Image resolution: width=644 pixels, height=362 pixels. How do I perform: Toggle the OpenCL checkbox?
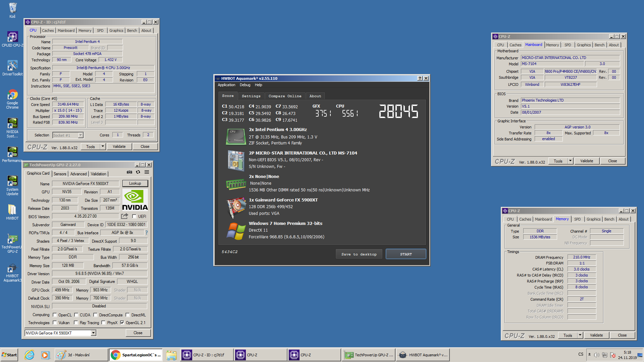pyautogui.click(x=55, y=315)
